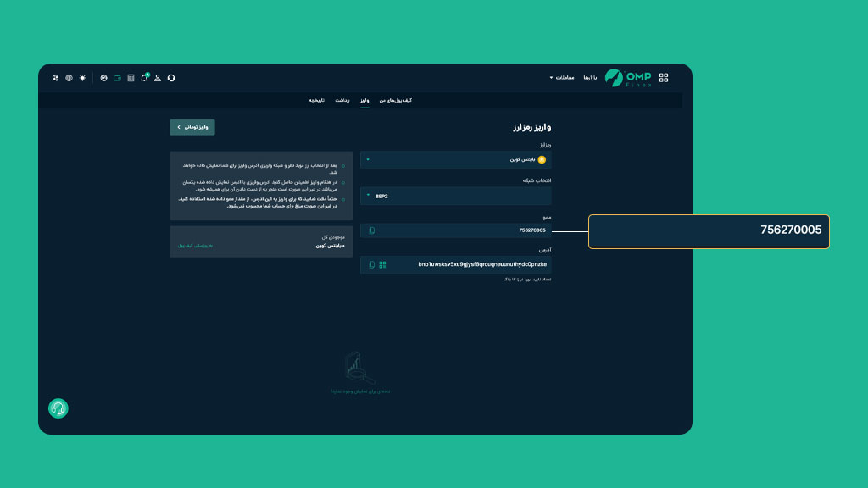
Task: Click the واریز تومانی button
Action: coord(192,127)
